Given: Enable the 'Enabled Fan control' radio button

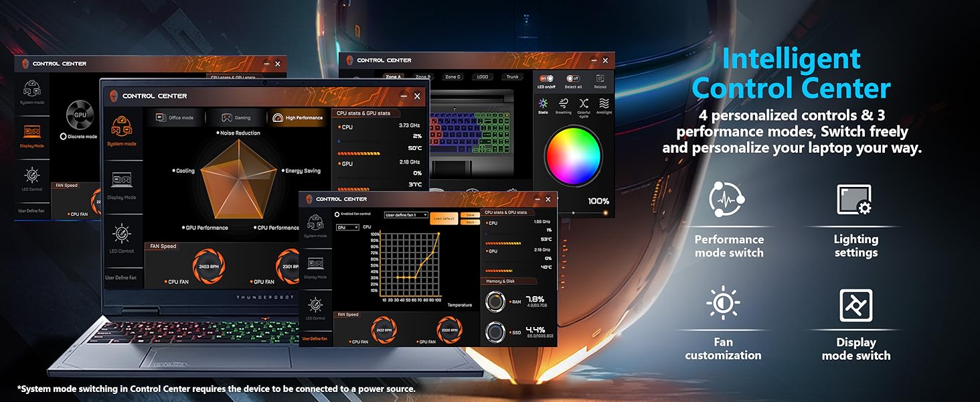Looking at the screenshot, I should click(x=337, y=214).
